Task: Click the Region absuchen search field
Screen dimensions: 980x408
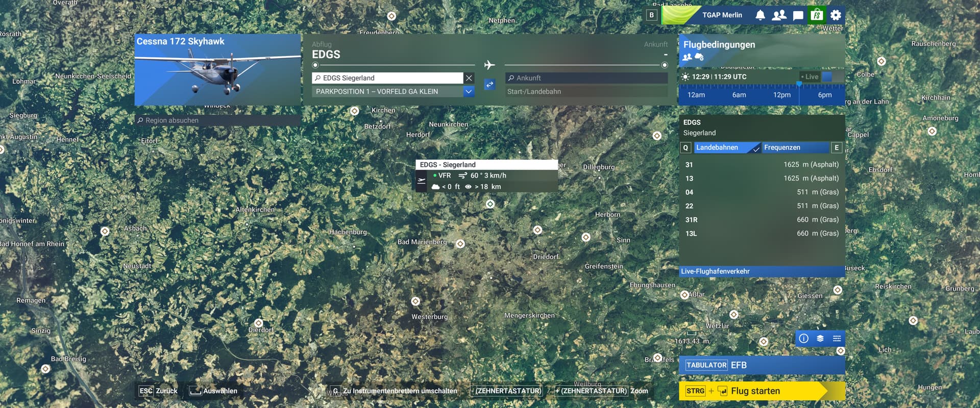Action: [x=218, y=120]
